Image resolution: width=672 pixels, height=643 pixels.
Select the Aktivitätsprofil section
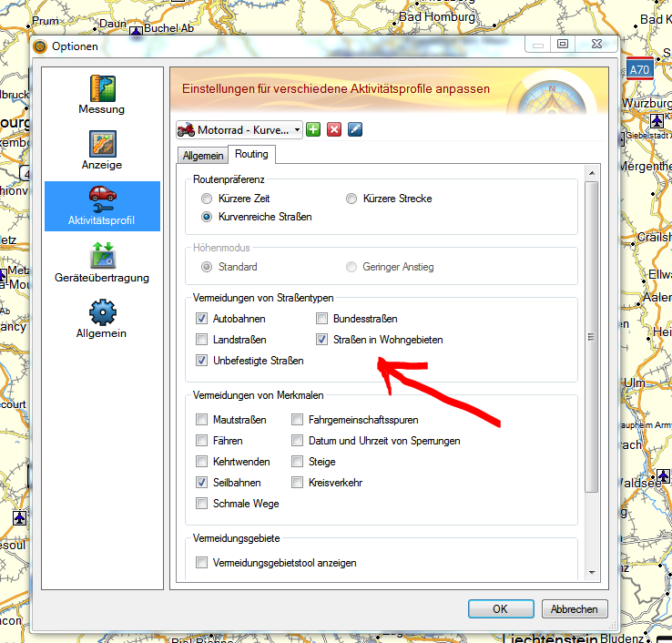click(102, 206)
